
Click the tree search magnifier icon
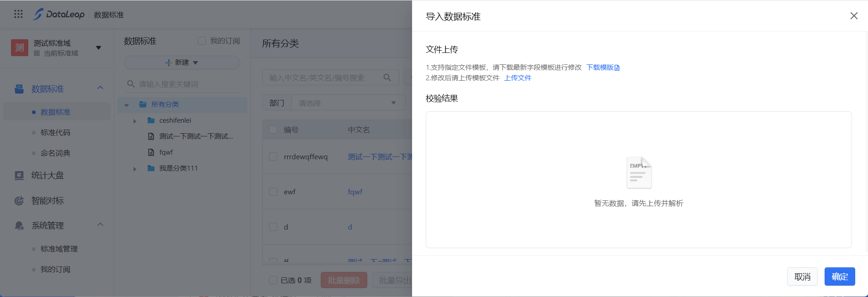131,84
